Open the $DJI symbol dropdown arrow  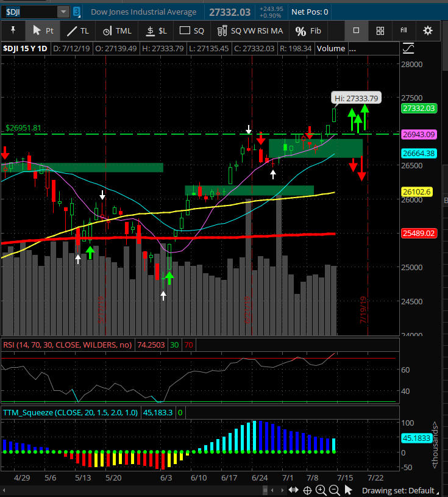point(63,12)
